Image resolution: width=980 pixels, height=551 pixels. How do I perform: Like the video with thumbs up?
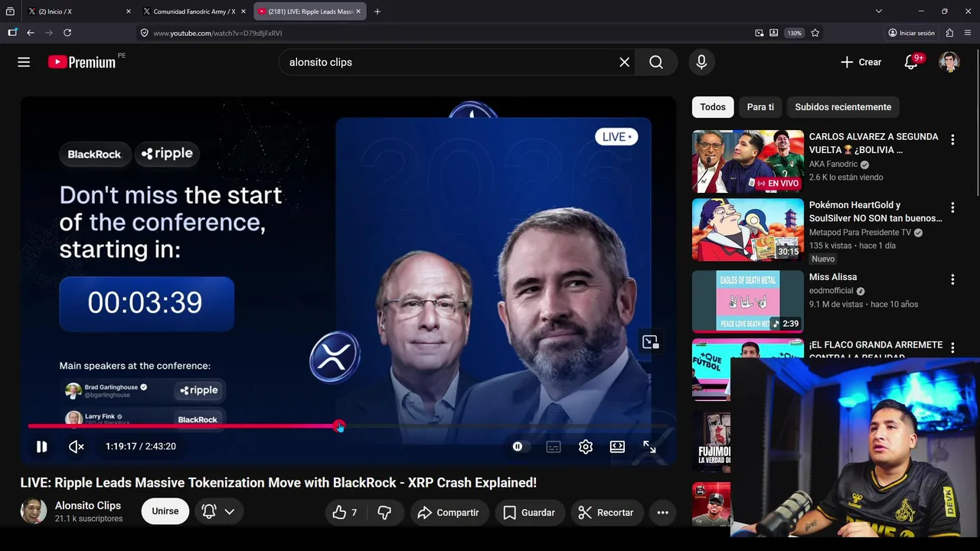click(x=345, y=513)
